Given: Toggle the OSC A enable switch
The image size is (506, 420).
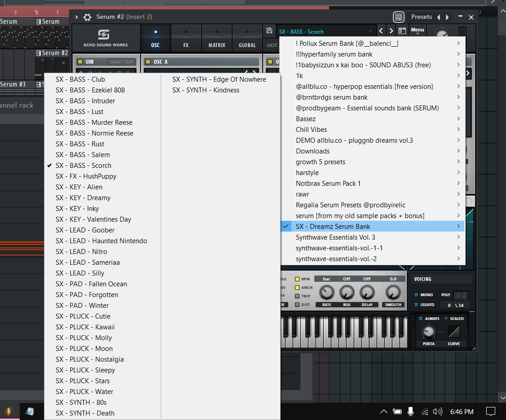Looking at the screenshot, I should coord(148,61).
